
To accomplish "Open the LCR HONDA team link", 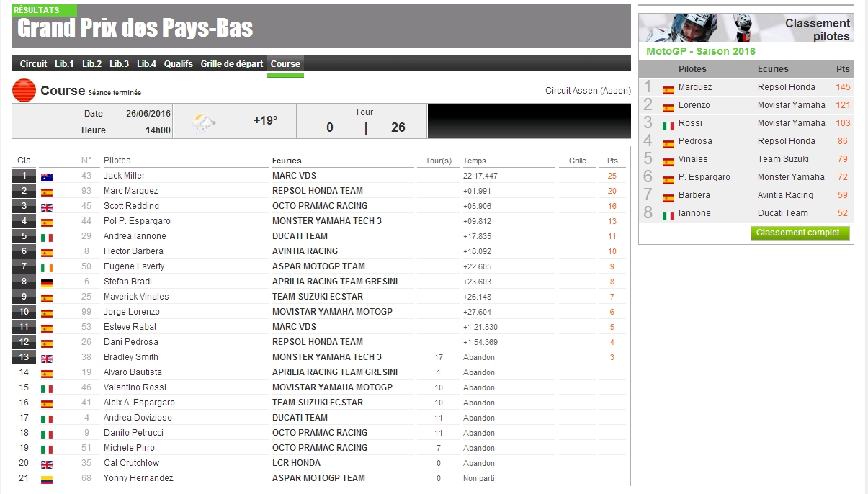I will tap(297, 463).
